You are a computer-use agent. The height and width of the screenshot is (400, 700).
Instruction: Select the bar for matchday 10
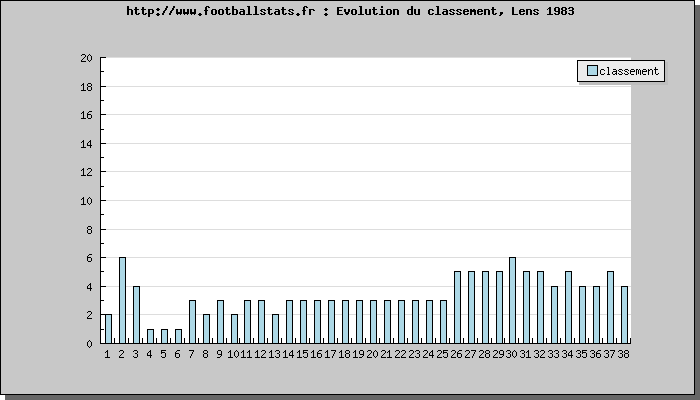point(234,329)
